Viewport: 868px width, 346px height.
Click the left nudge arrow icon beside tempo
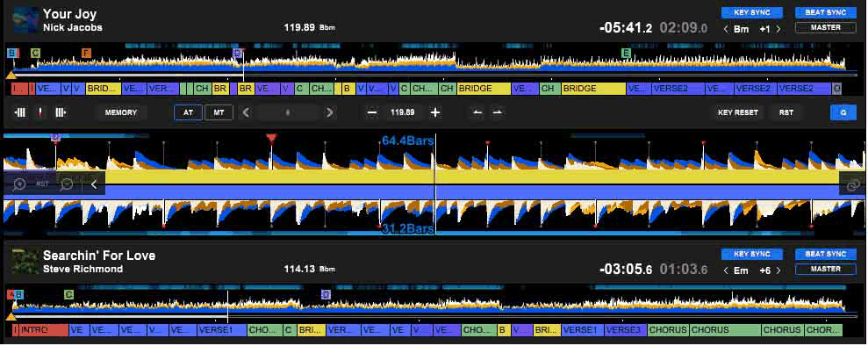tap(477, 112)
